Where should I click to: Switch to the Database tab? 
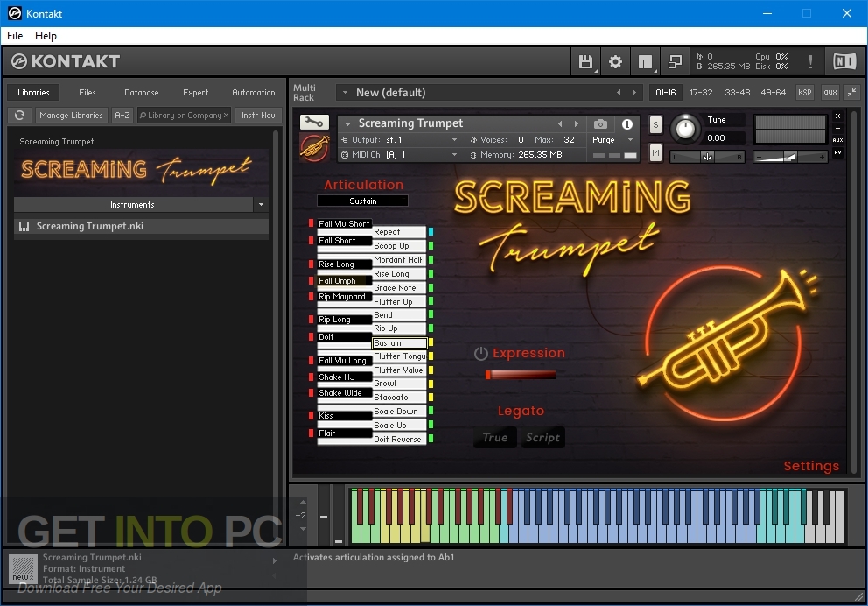point(141,93)
